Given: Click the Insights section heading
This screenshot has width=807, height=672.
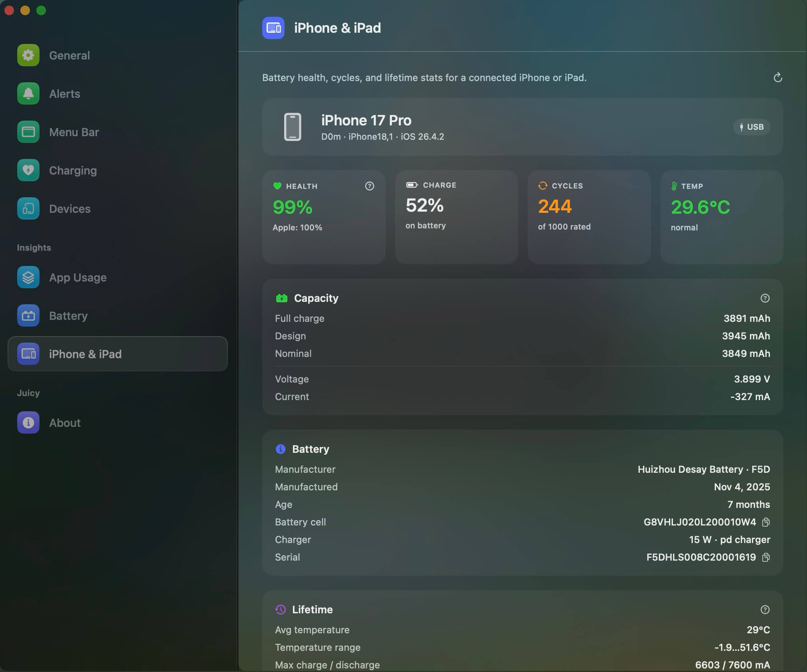Looking at the screenshot, I should pos(34,248).
